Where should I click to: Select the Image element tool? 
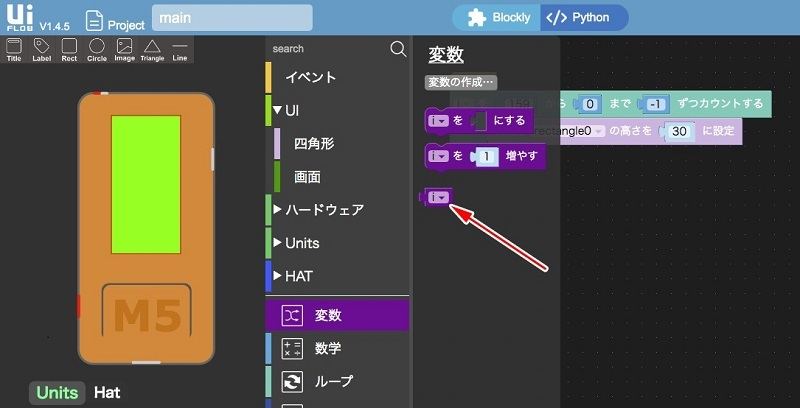[124, 50]
